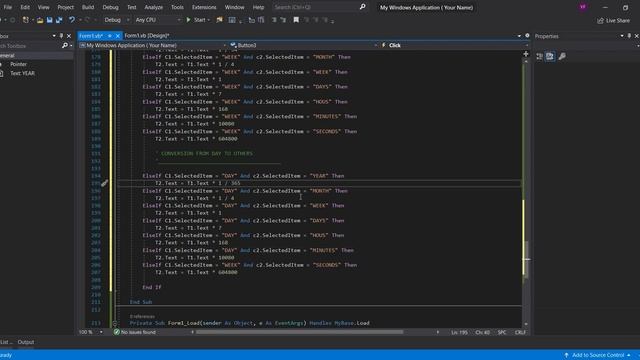Close the Form1.vb tab
Screen dimensions: 640x360
118,36
